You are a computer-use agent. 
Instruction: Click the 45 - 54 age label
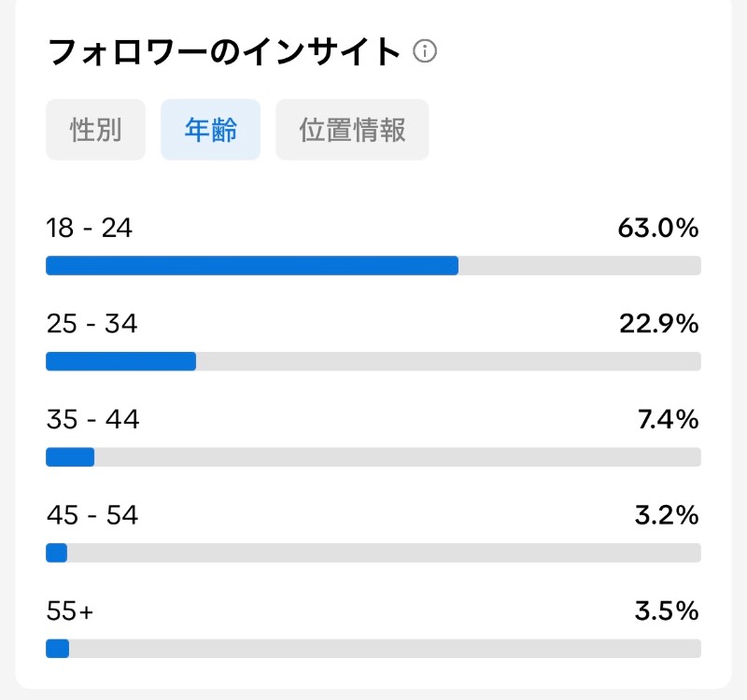[92, 515]
